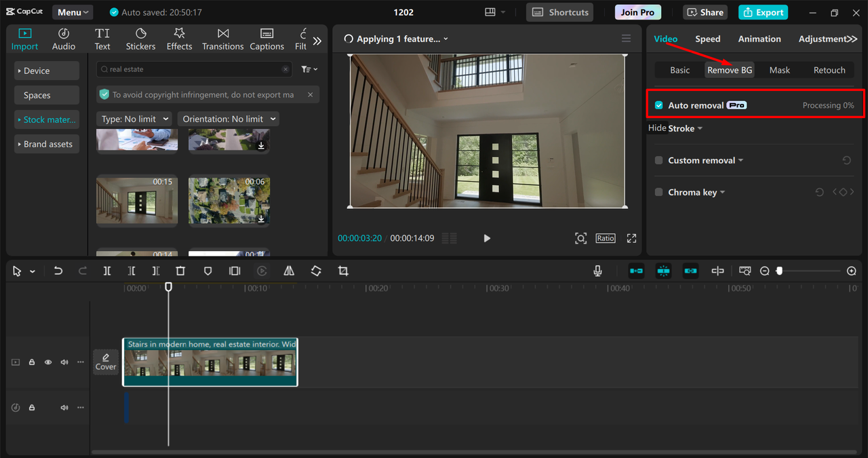The image size is (868, 458).
Task: Lock the video track
Action: pyautogui.click(x=32, y=362)
